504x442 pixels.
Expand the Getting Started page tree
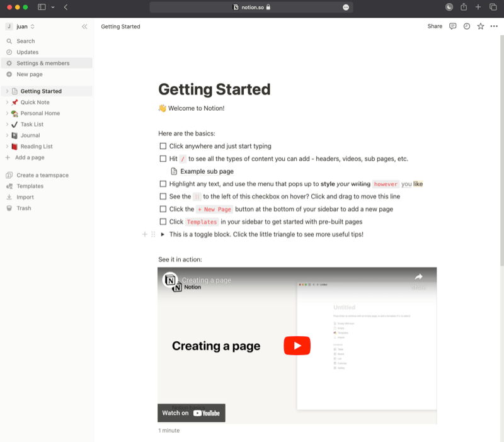7,91
